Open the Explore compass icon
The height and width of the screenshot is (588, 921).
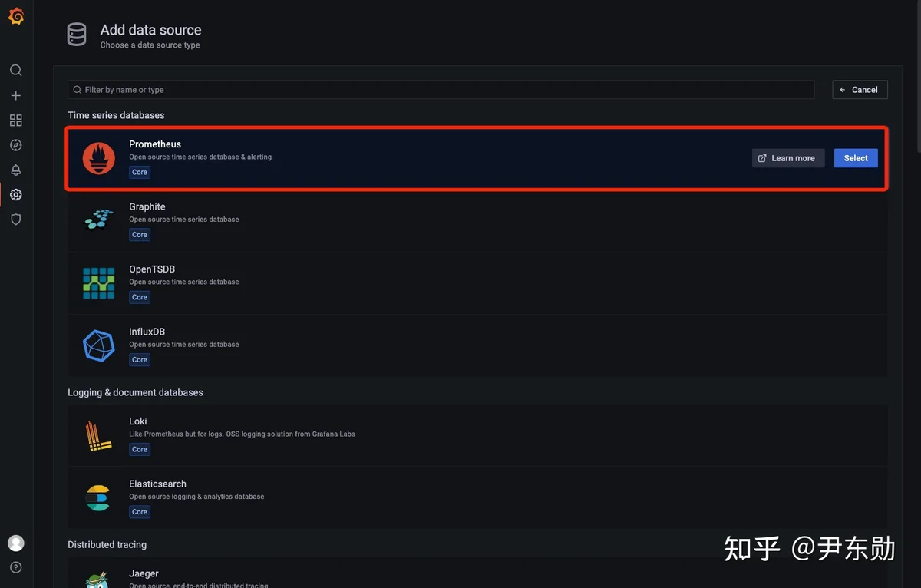click(15, 145)
